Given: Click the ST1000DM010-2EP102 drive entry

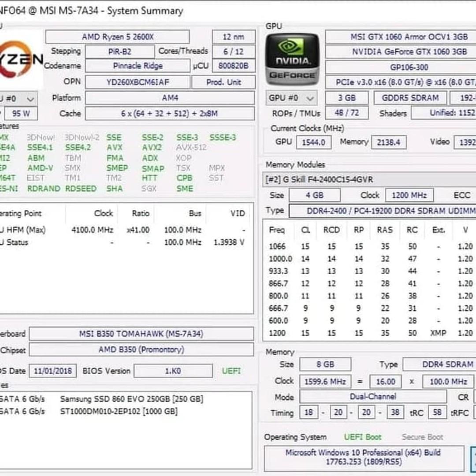Looking at the screenshot, I should 119,412.
